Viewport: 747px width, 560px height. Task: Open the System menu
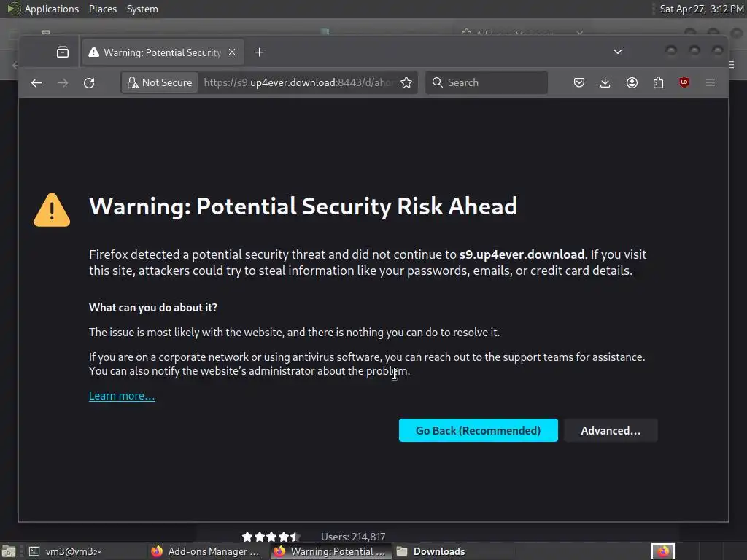coord(142,9)
